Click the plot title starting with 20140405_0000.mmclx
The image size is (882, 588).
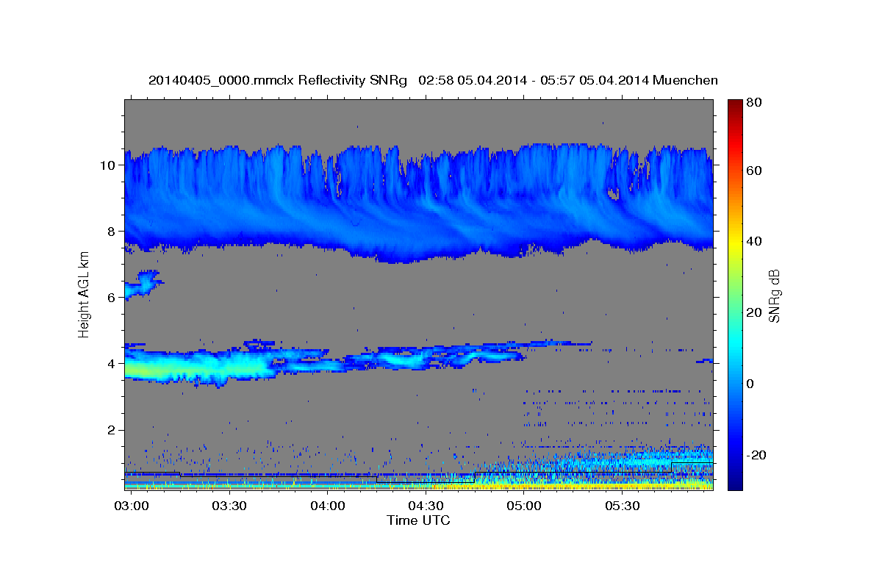[x=433, y=80]
